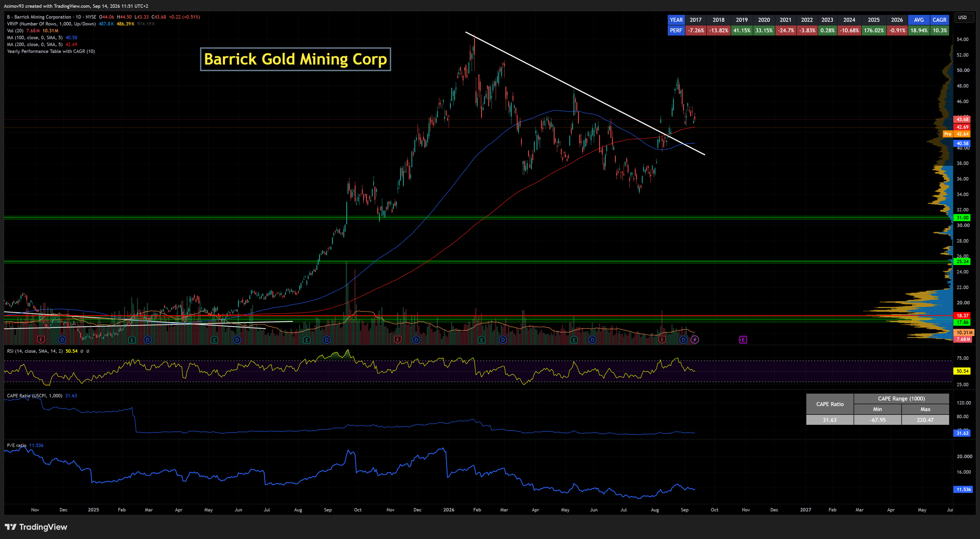Click the red earnings marker in November 2024
Viewport: 980px width, 539px height.
pos(41,339)
